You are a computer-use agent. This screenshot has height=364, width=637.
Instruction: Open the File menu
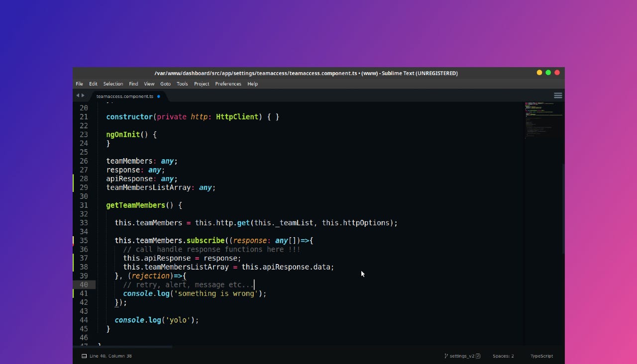pos(79,84)
